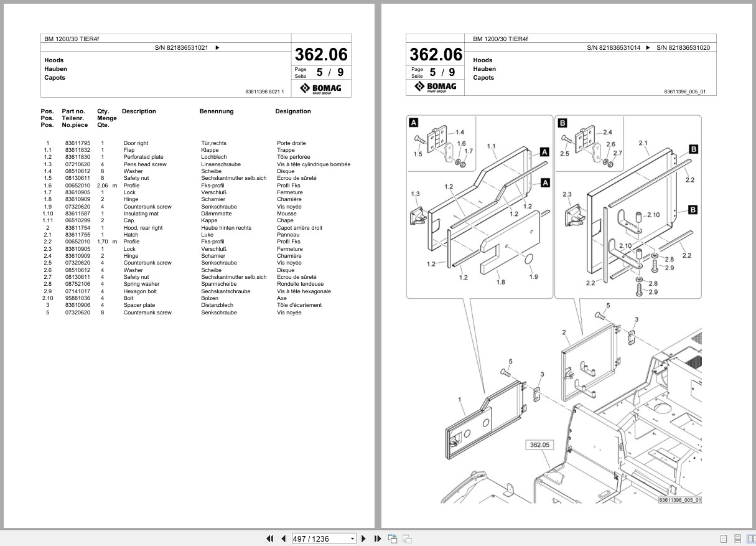Select the Pens head screw row
This screenshot has height=546, width=756.
tap(195, 164)
